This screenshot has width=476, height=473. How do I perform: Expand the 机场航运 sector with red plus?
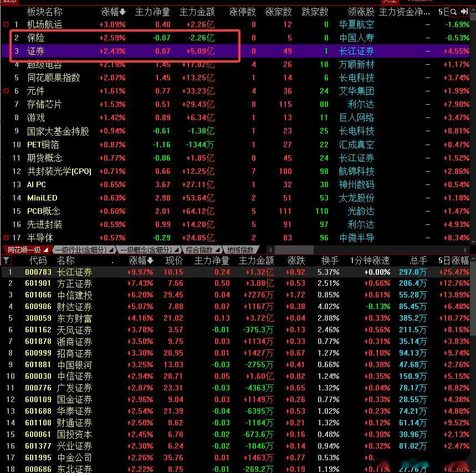pos(6,24)
